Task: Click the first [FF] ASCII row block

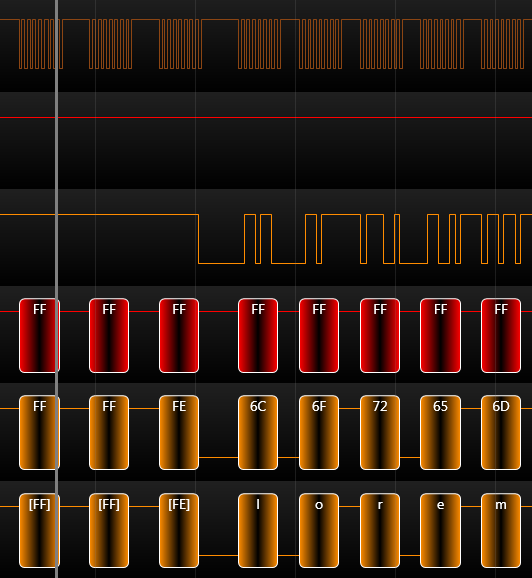Action: pyautogui.click(x=39, y=530)
